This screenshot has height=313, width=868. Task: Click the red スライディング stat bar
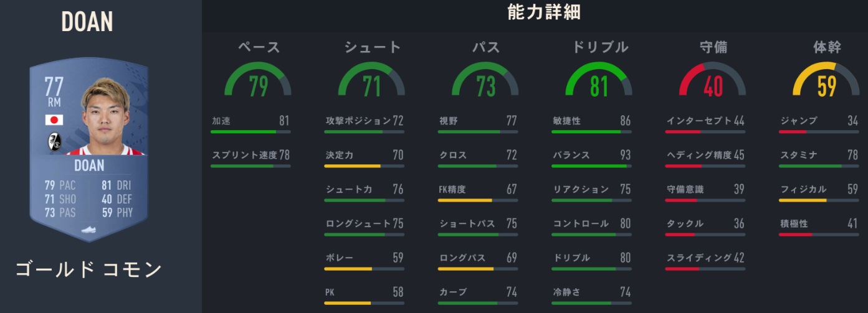[x=705, y=269]
